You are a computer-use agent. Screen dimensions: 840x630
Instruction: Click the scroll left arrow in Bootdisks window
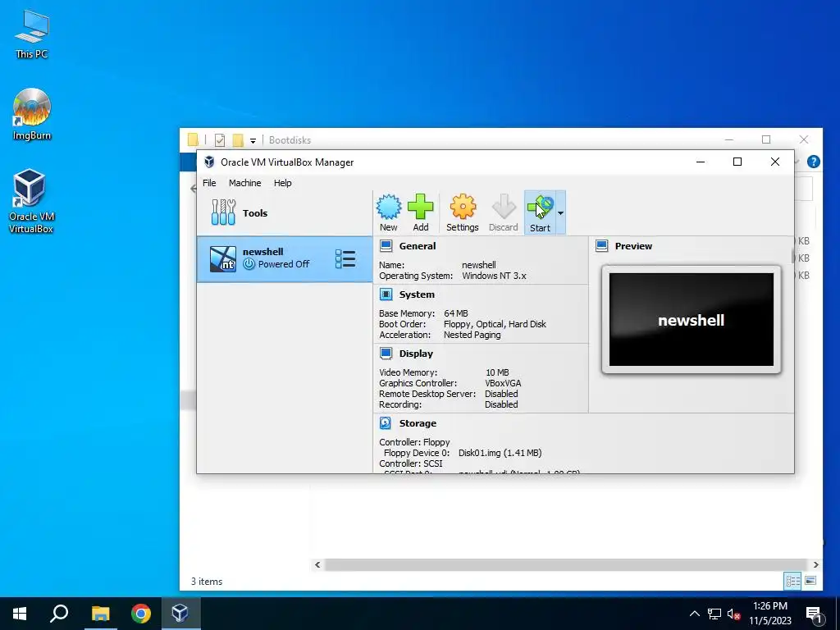pyautogui.click(x=317, y=564)
